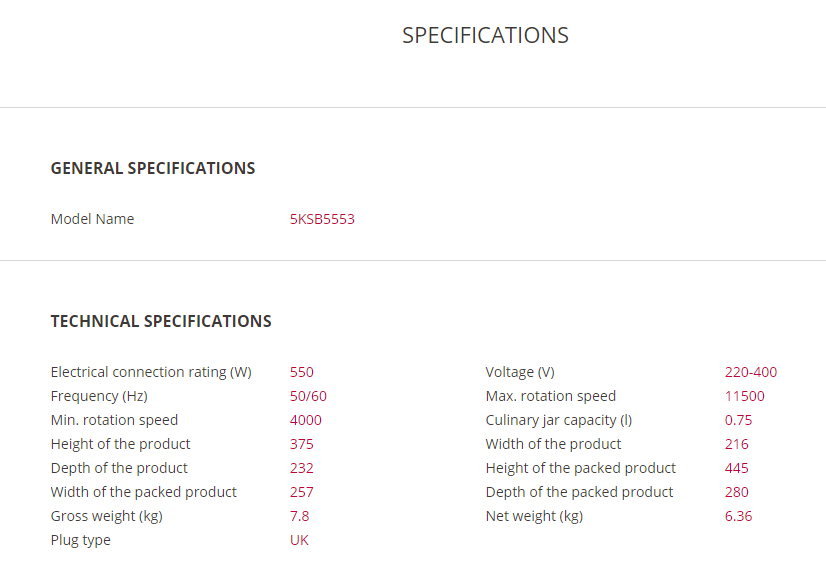Click the Culinary jar capacity (l) label

[559, 420]
